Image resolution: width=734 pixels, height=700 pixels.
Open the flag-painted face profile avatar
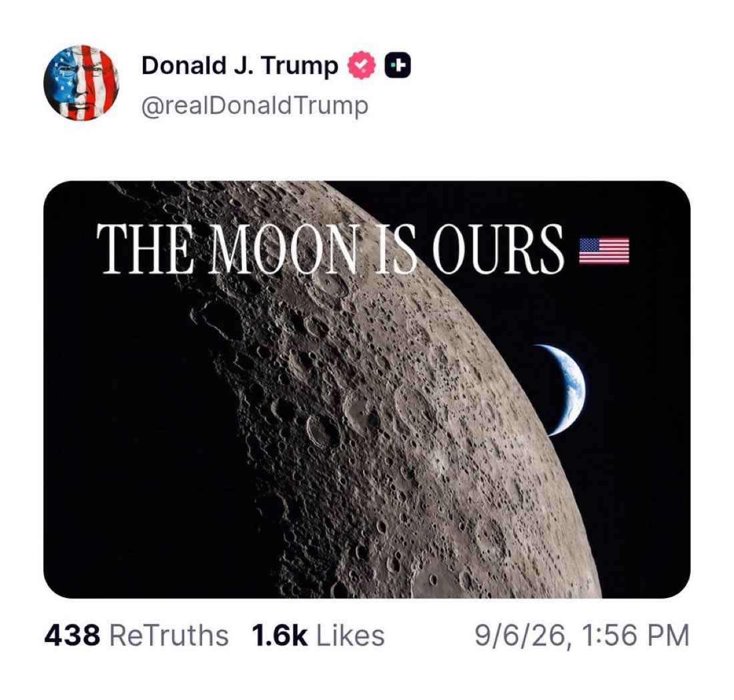point(81,82)
